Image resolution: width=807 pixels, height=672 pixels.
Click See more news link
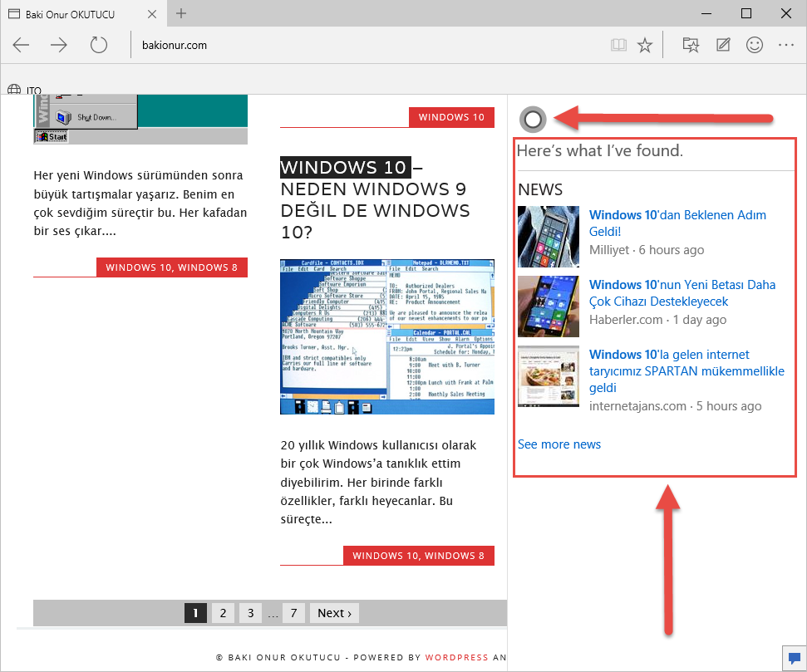[559, 444]
